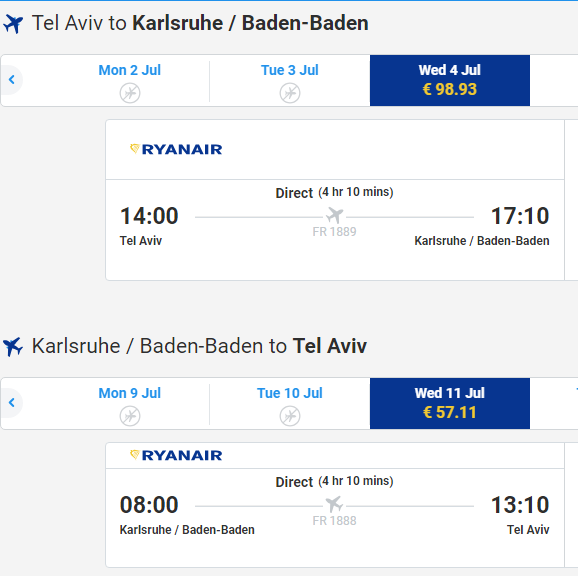Go to earlier outbound dates with left chevron

tap(12, 80)
